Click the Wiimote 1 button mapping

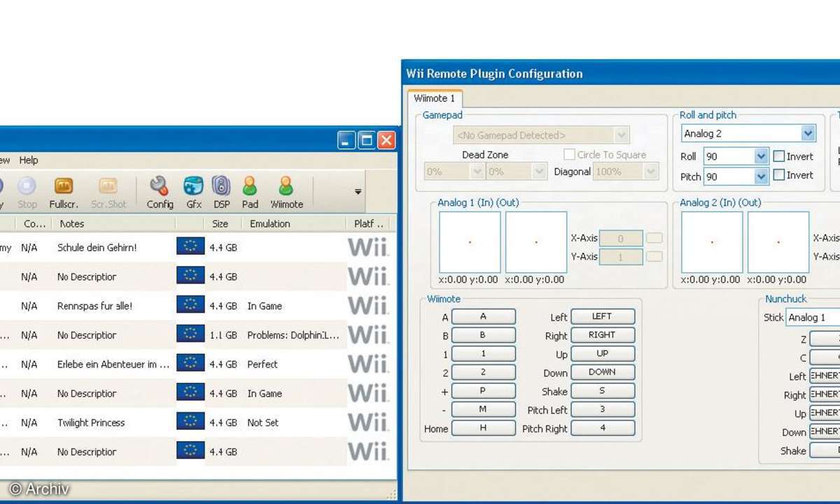point(483,353)
